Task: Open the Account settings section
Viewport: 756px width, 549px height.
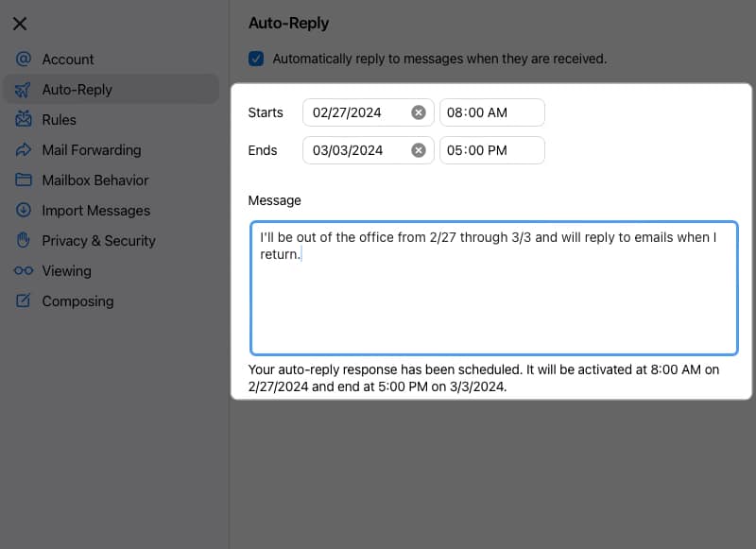Action: coord(112,59)
